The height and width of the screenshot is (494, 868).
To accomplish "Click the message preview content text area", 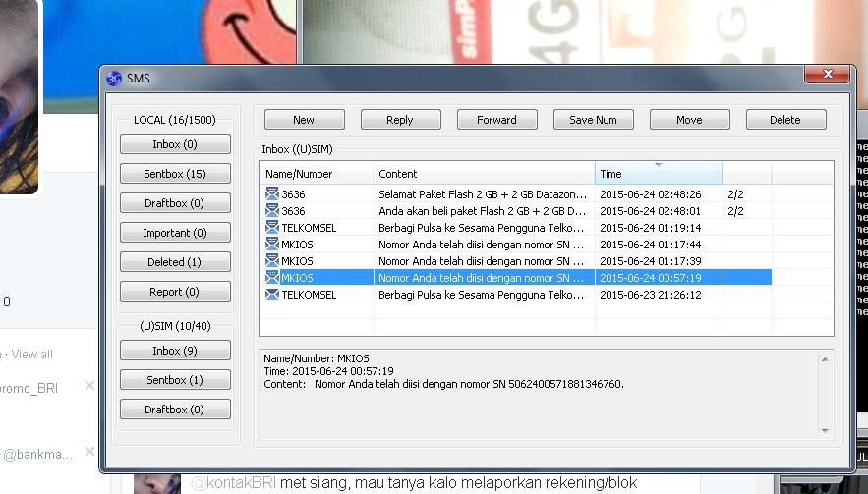I will (538, 395).
